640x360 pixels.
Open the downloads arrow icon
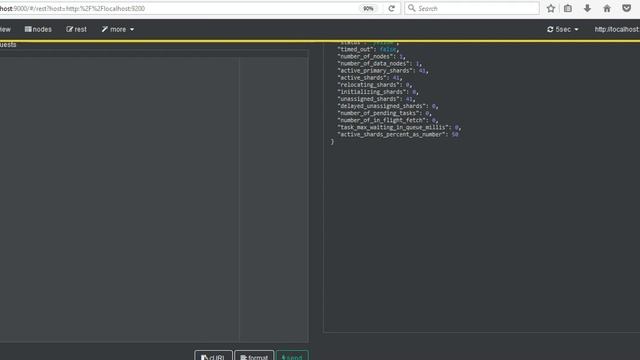pos(587,8)
